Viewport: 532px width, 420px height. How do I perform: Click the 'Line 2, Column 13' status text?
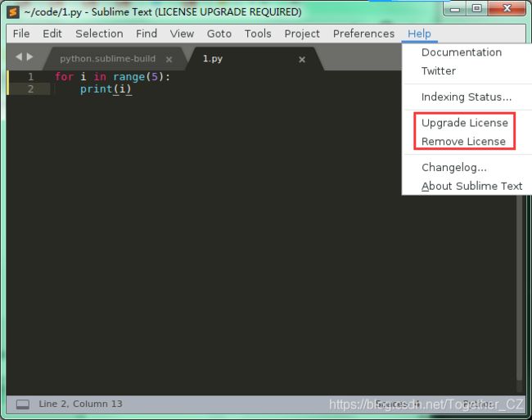point(80,404)
